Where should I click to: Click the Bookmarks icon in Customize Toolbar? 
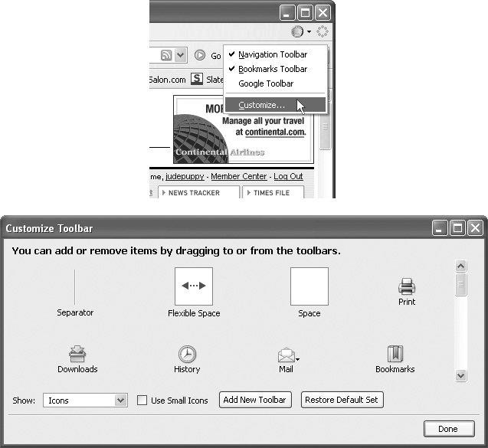395,354
